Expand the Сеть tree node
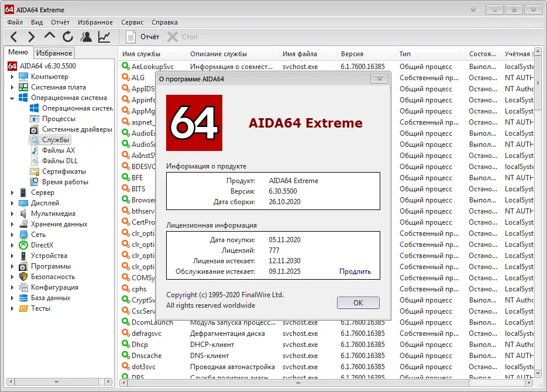 coord(12,235)
